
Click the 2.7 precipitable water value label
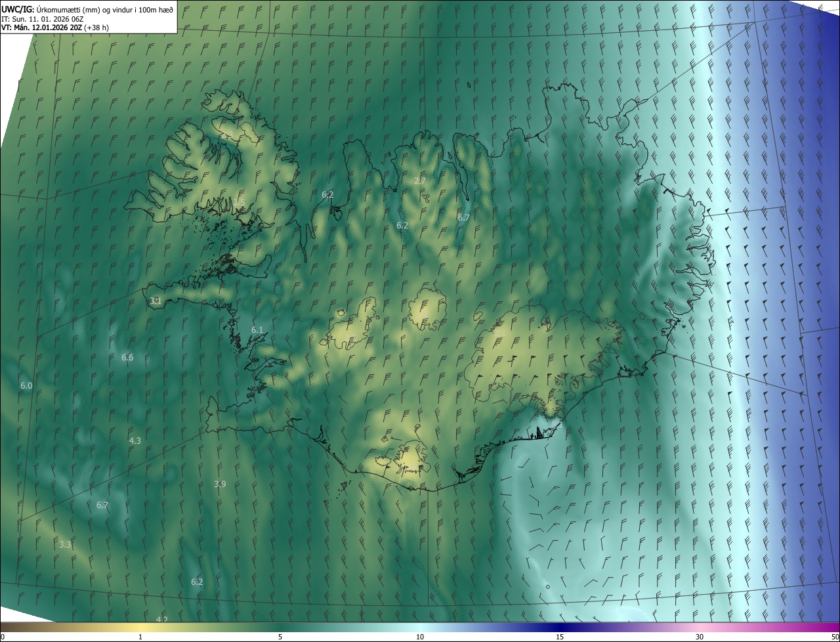[x=420, y=181]
